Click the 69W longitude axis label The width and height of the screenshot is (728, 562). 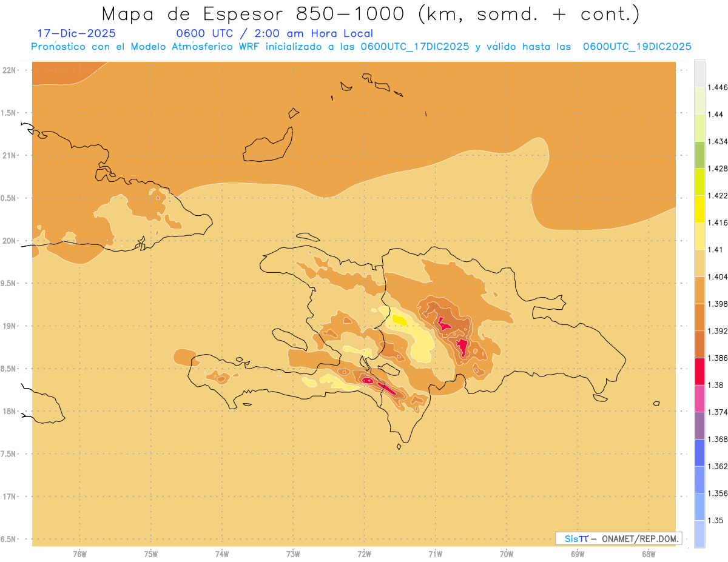click(x=578, y=554)
